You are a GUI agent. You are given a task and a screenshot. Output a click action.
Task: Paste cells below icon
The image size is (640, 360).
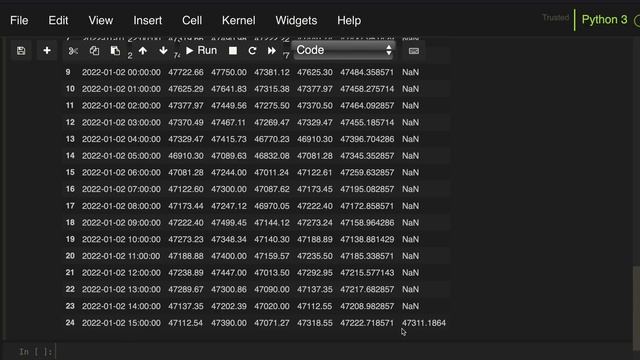[x=115, y=51]
